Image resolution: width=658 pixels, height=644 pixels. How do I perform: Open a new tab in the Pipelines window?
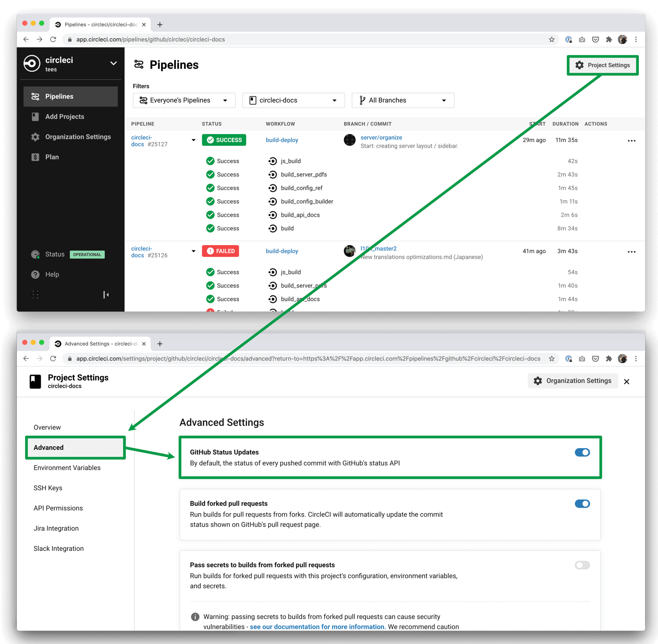[x=160, y=25]
